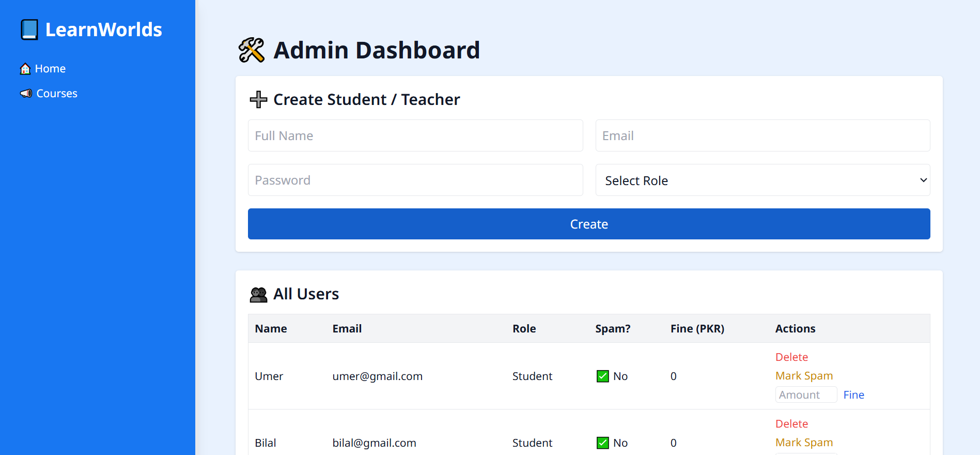Viewport: 980px width, 455px height.
Task: Click Student role in Bilal's row
Action: 532,443
